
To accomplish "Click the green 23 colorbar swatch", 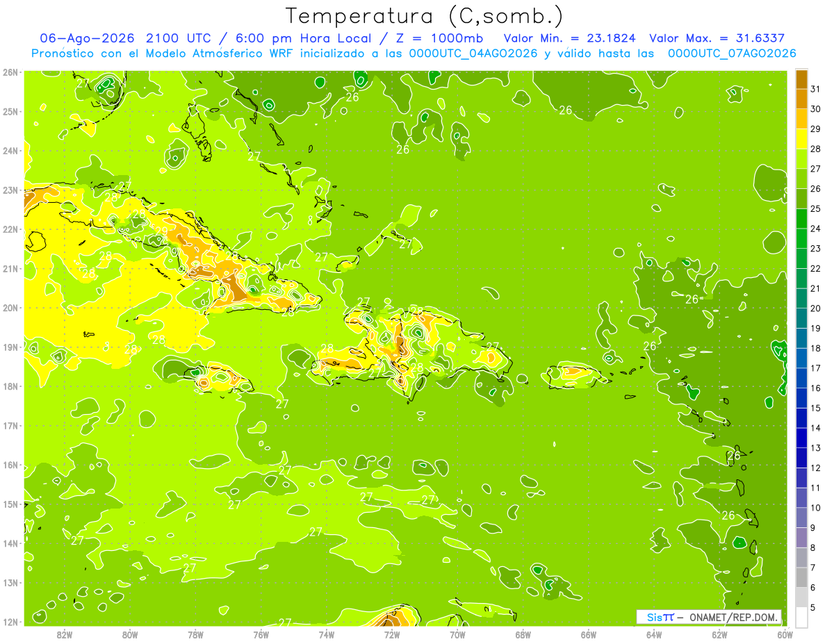I will (x=801, y=239).
